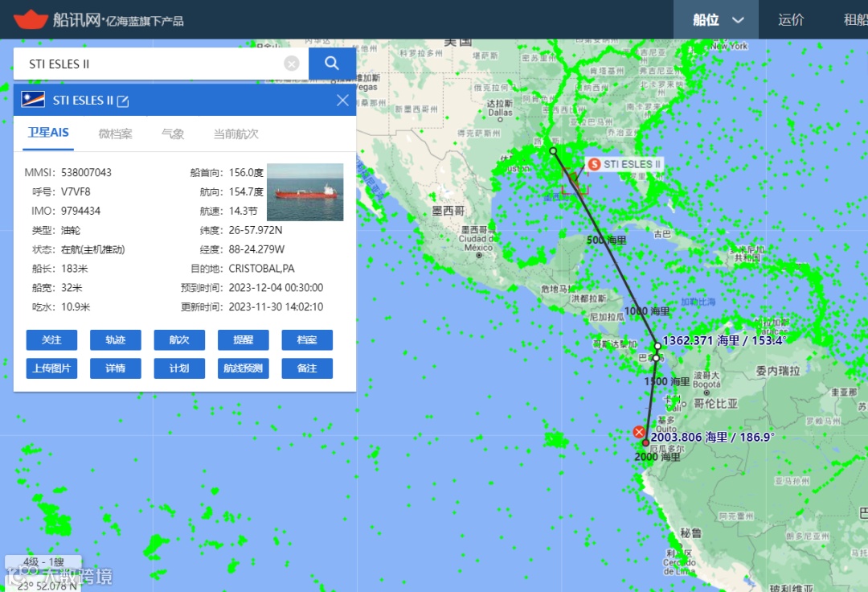Switch to the 当前航次 tab
The width and height of the screenshot is (868, 592).
pos(235,134)
